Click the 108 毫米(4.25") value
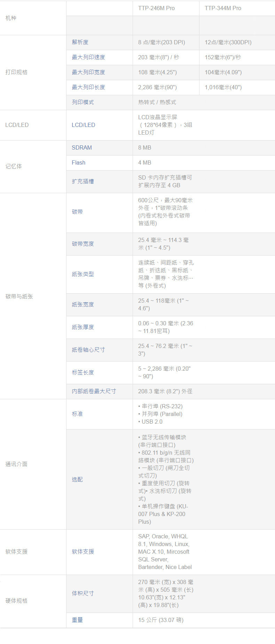 [157, 72]
